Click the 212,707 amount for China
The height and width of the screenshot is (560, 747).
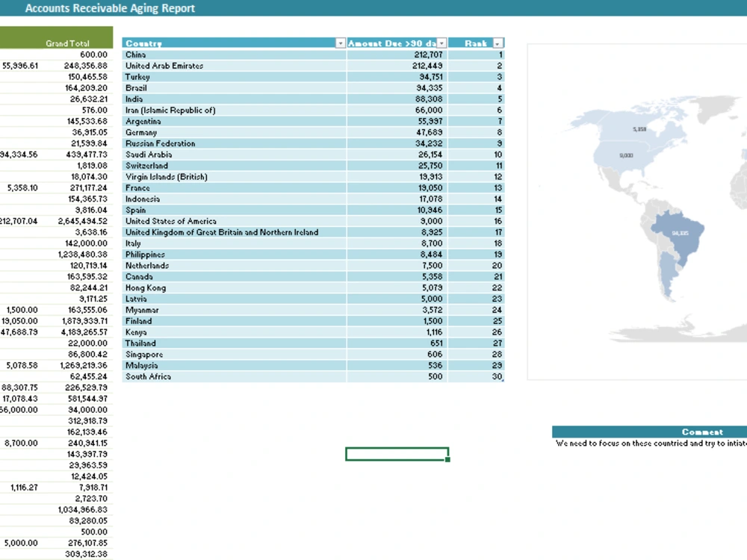tap(397, 55)
